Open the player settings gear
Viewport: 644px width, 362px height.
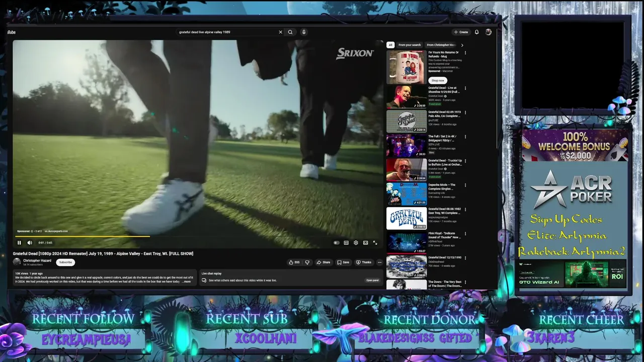tap(356, 243)
